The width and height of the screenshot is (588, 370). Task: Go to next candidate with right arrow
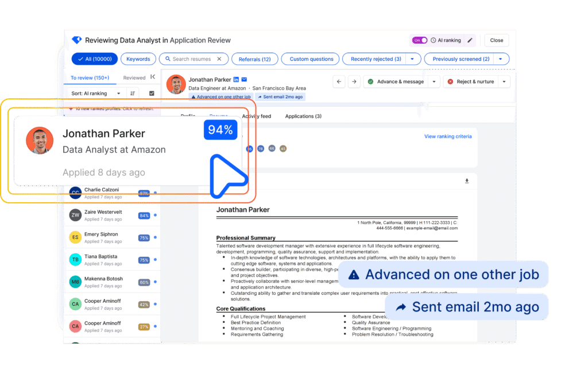click(x=354, y=82)
